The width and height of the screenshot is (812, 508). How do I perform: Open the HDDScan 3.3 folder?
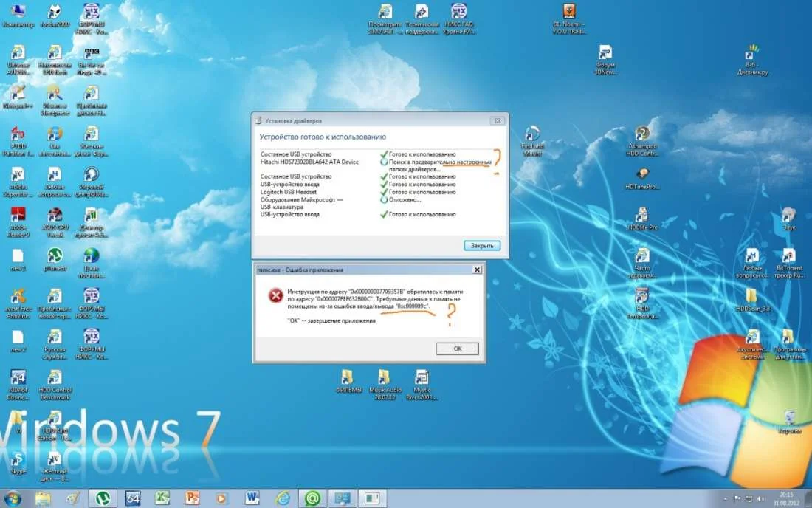point(751,298)
